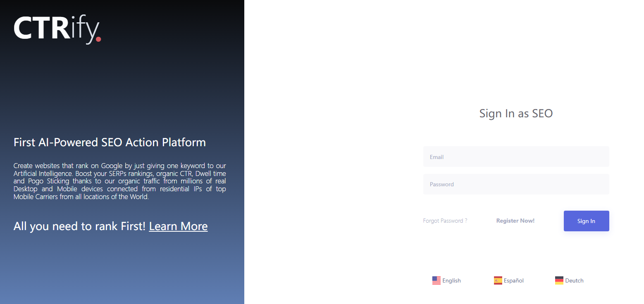This screenshot has width=644, height=304.
Task: Click the paragraph starting 'Create websites that rank'
Action: click(120, 181)
